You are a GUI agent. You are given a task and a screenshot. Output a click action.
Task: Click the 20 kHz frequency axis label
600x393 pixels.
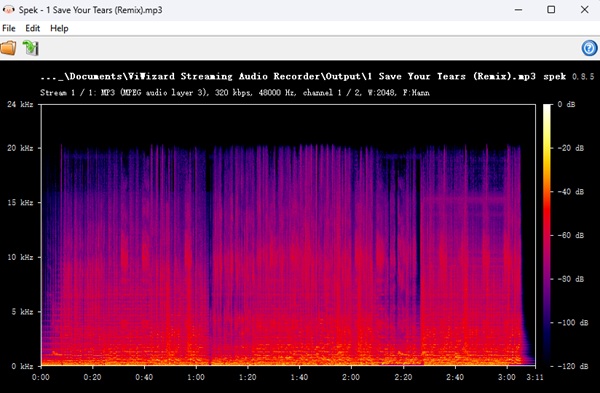click(20, 148)
